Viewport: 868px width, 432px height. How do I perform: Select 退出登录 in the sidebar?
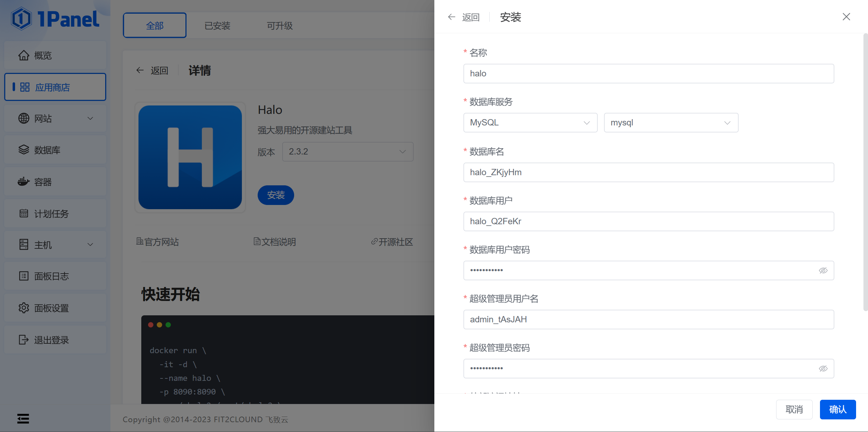pyautogui.click(x=55, y=340)
